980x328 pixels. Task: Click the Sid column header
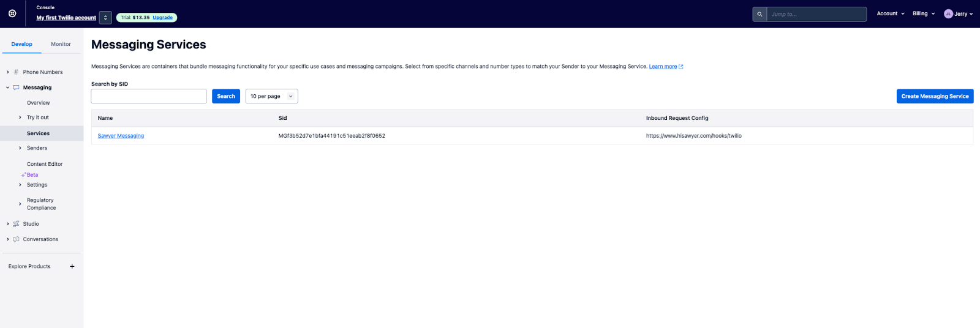[283, 118]
